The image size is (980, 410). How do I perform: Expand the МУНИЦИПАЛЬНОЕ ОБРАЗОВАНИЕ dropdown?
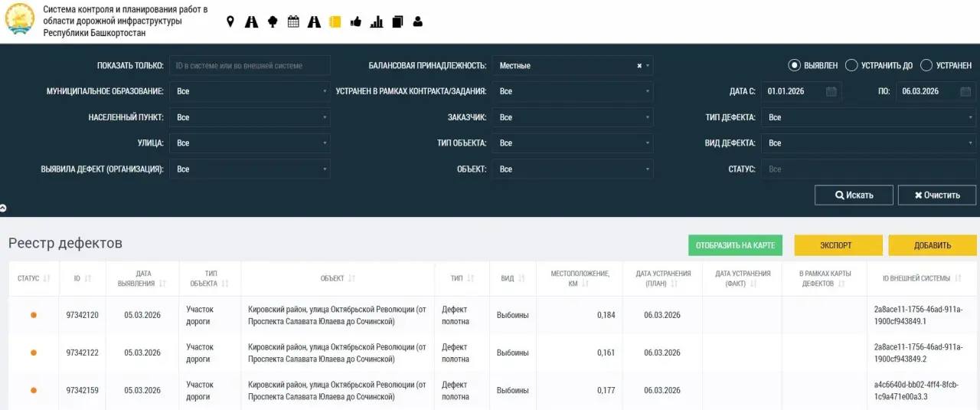[x=250, y=91]
